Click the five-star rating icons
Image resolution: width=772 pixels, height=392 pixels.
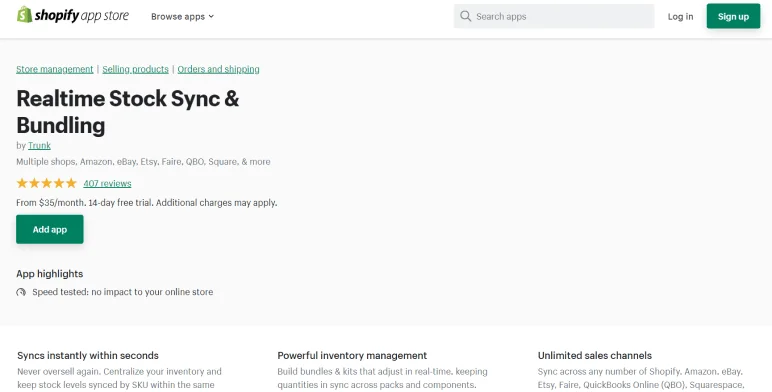click(x=47, y=183)
